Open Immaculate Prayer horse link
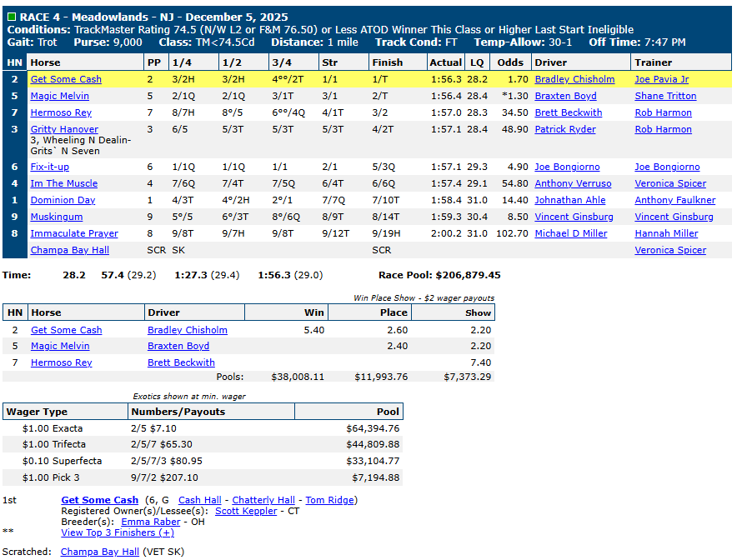 click(74, 233)
